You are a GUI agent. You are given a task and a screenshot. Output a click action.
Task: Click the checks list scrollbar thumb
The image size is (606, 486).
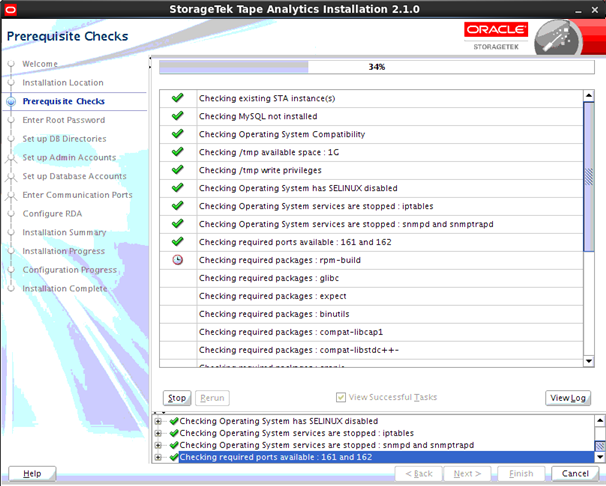589,177
